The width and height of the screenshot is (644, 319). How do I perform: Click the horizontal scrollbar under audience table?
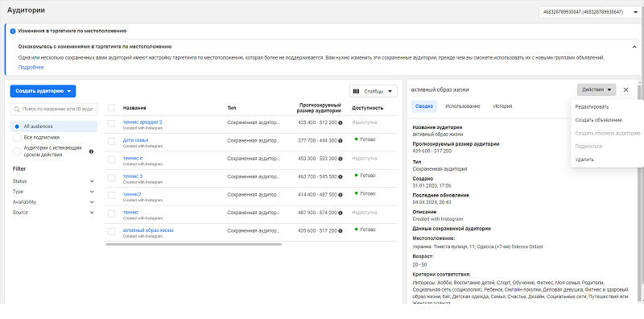193,244
